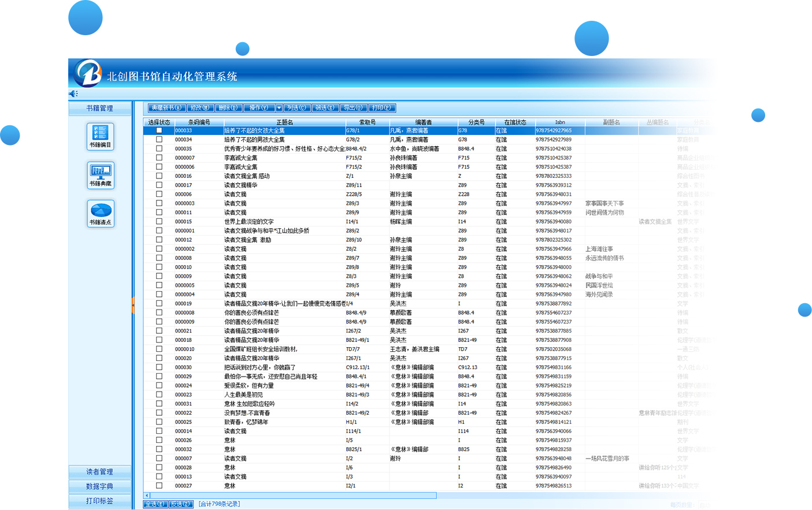Check the box for row 000034
812x510 pixels.
[x=159, y=140]
